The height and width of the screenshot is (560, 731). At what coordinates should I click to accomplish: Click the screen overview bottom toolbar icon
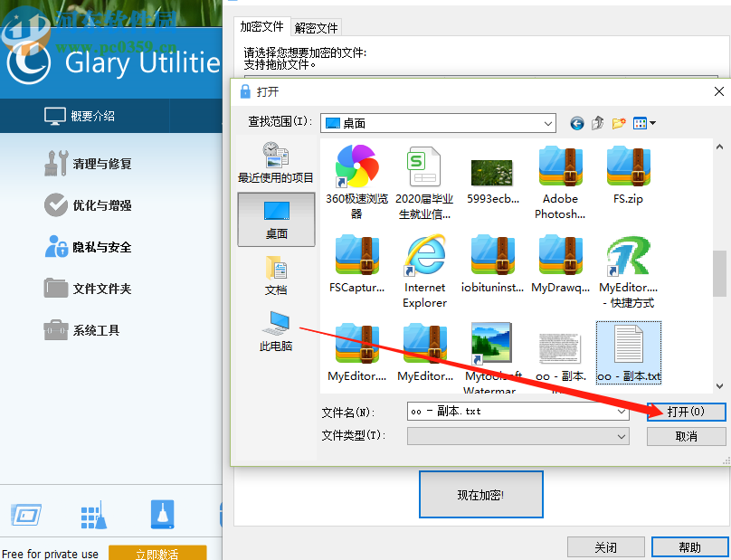pyautogui.click(x=26, y=515)
